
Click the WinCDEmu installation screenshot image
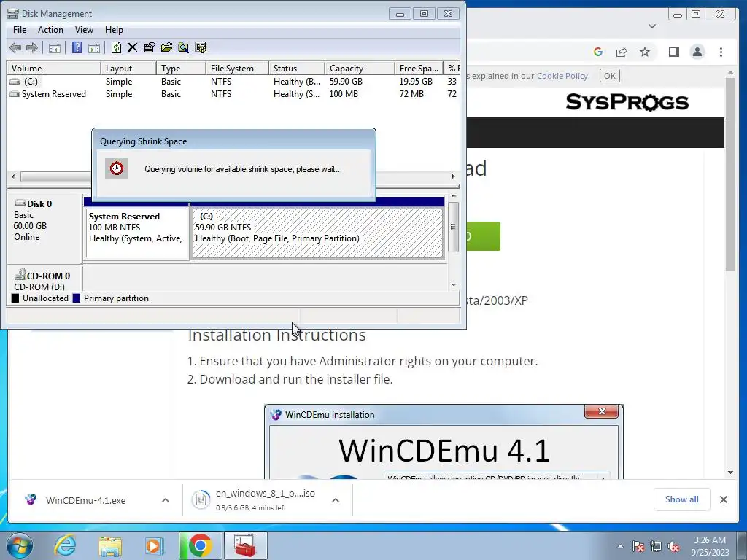444,441
